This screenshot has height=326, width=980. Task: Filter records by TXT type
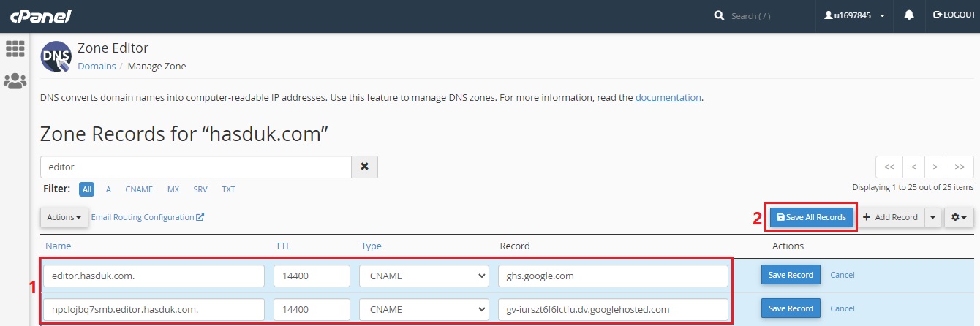pos(228,189)
